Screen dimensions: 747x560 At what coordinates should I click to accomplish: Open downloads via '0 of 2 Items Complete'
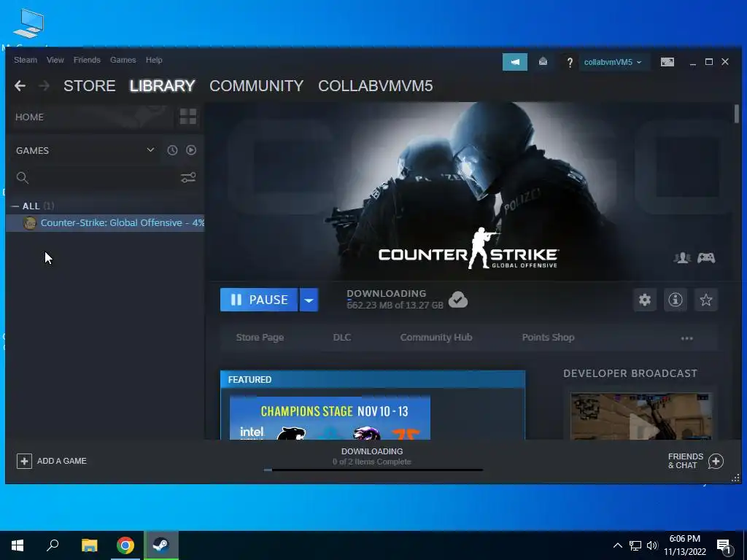tap(371, 462)
